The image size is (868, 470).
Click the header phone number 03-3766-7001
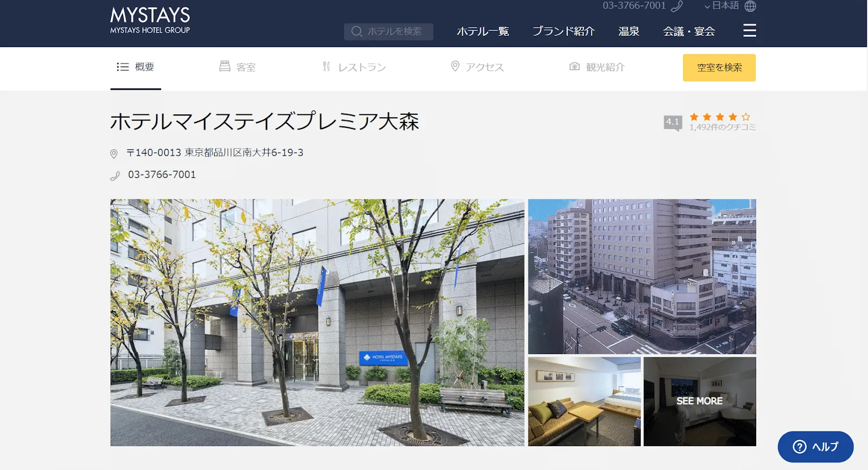[x=634, y=5]
